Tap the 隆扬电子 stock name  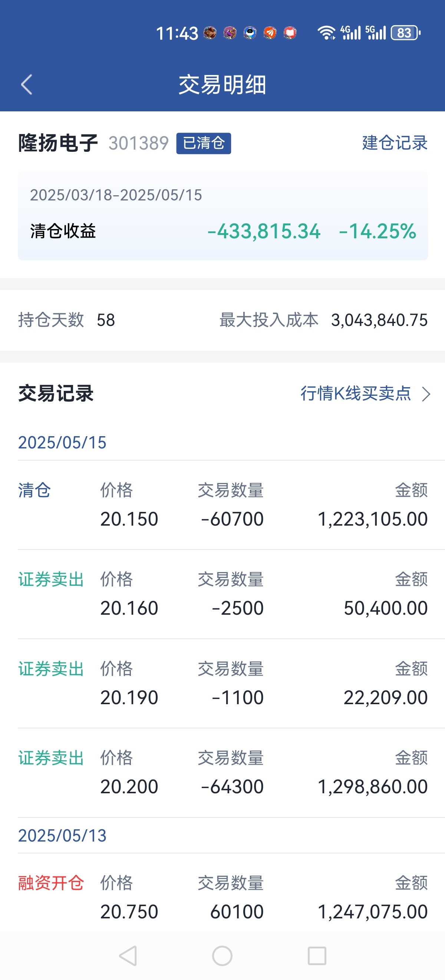coord(58,143)
